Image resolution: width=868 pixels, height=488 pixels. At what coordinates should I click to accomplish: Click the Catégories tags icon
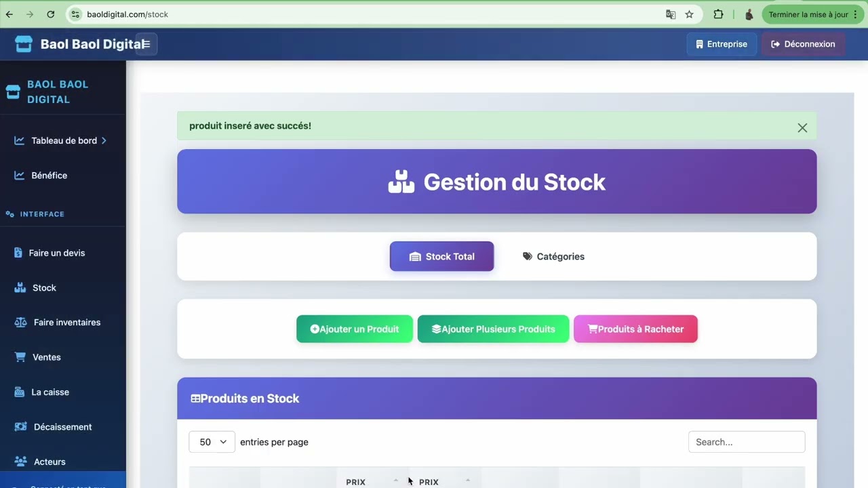pyautogui.click(x=528, y=257)
